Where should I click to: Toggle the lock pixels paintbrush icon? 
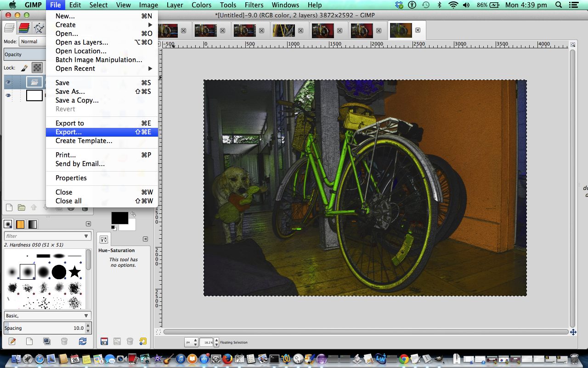24,68
